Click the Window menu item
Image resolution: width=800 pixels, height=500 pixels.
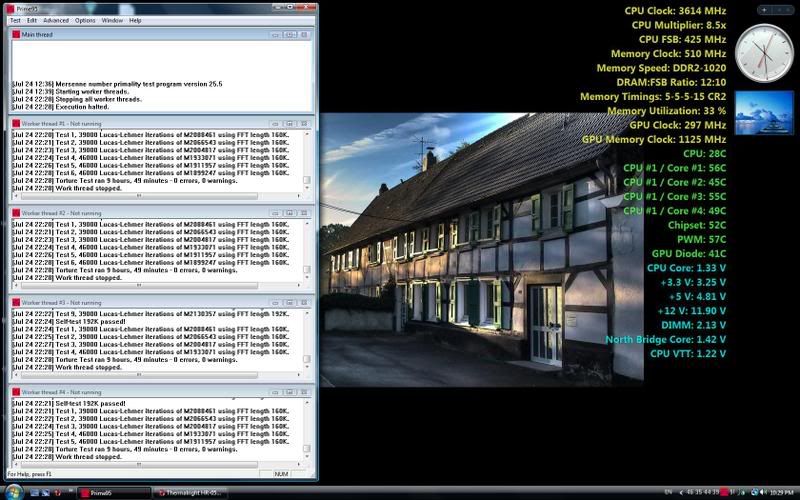[113, 20]
